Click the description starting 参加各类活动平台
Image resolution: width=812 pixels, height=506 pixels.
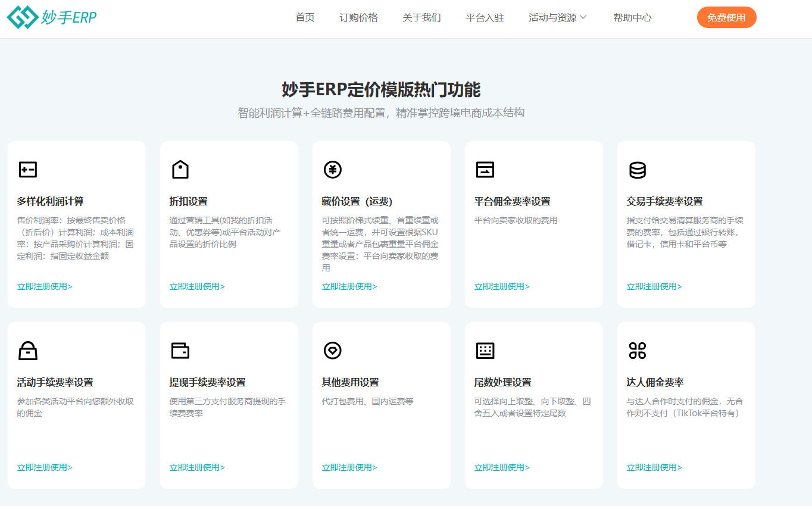coord(76,407)
